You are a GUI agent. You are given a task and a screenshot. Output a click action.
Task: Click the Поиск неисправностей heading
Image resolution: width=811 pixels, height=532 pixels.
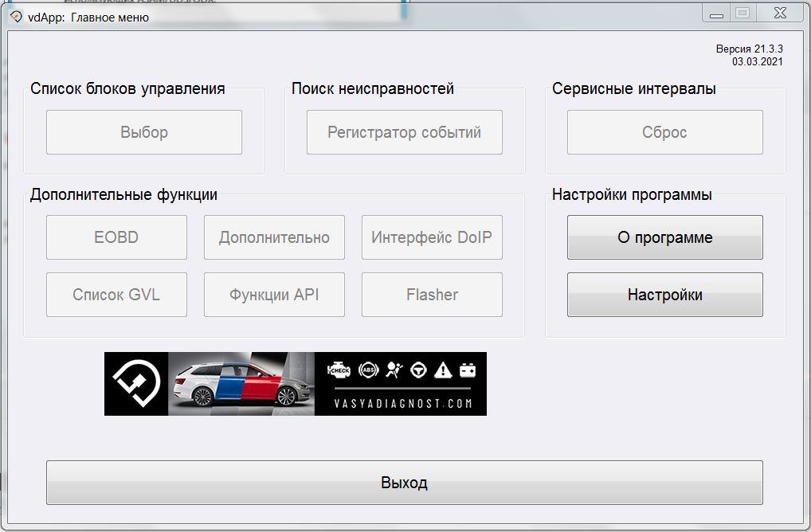pos(372,88)
